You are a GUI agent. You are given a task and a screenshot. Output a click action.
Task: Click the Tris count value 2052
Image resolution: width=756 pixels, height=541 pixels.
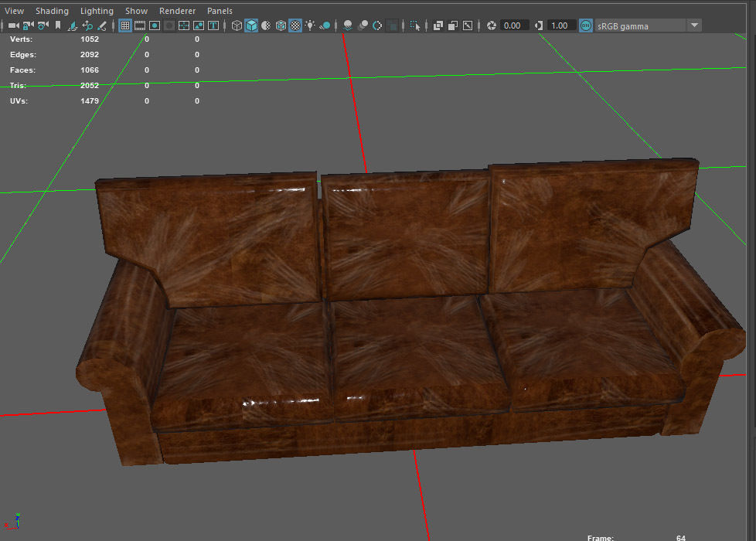tap(89, 85)
